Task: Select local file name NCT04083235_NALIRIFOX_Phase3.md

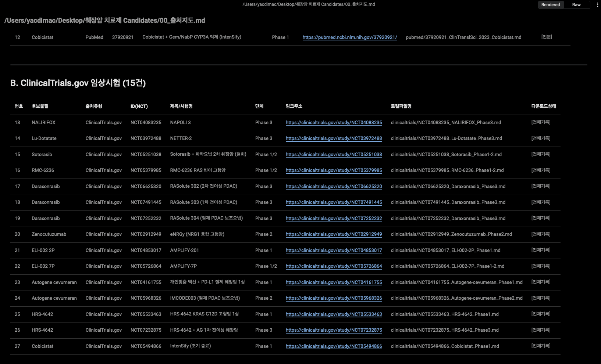Action: pos(446,123)
